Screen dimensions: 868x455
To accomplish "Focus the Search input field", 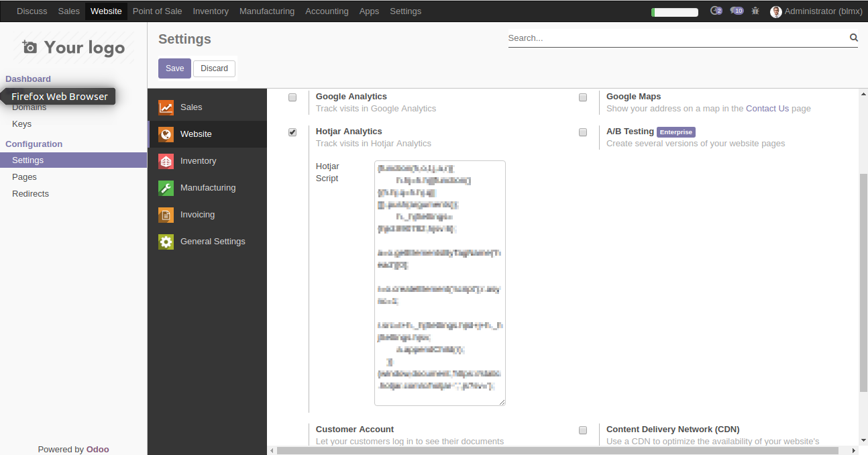I will tap(677, 38).
